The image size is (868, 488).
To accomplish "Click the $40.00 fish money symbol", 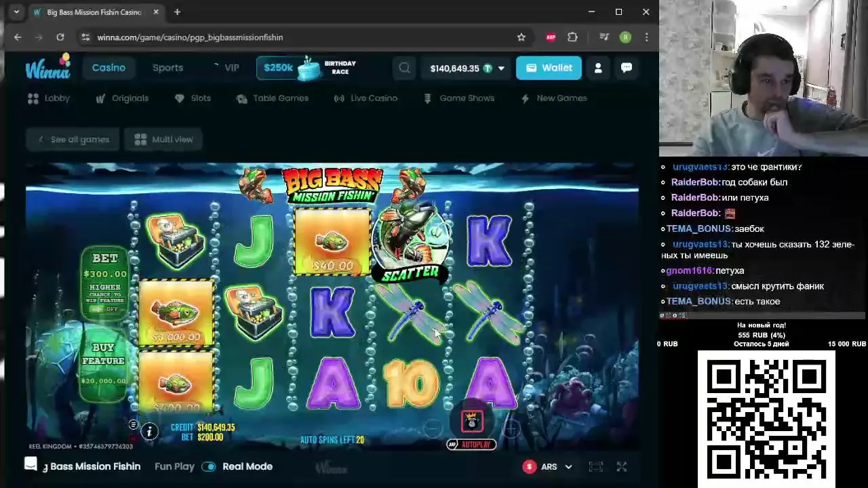I will tap(332, 242).
